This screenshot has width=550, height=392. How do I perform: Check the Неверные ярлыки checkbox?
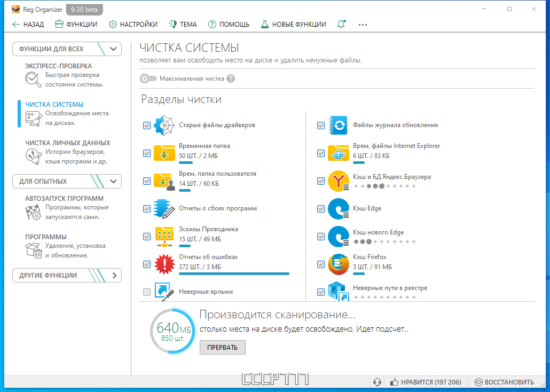click(146, 292)
